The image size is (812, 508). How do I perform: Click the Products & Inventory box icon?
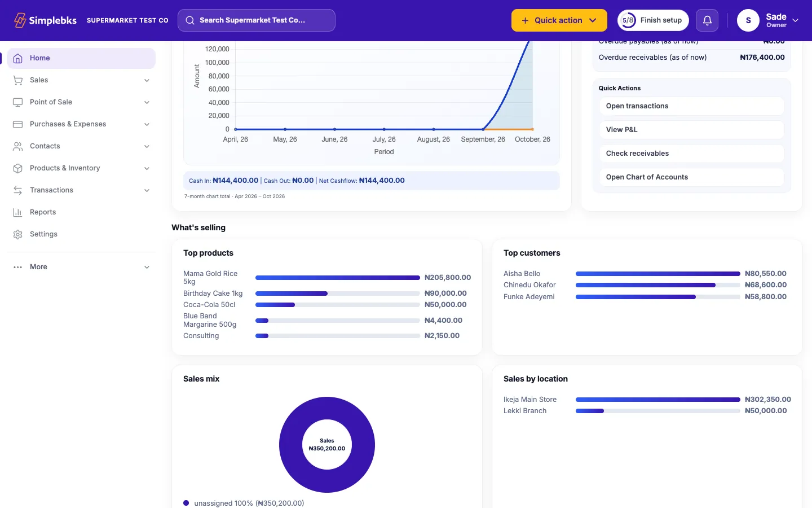point(18,168)
